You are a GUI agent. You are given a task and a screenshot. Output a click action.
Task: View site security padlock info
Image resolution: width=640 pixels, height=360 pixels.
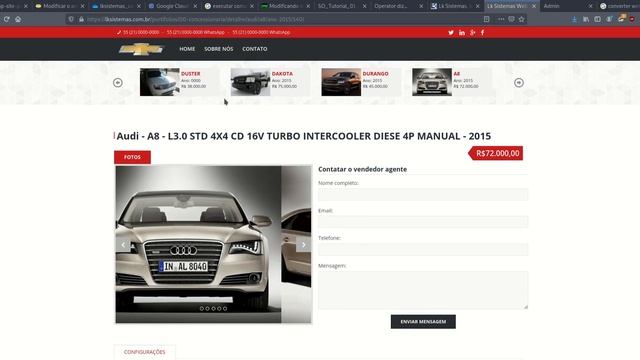[81, 19]
